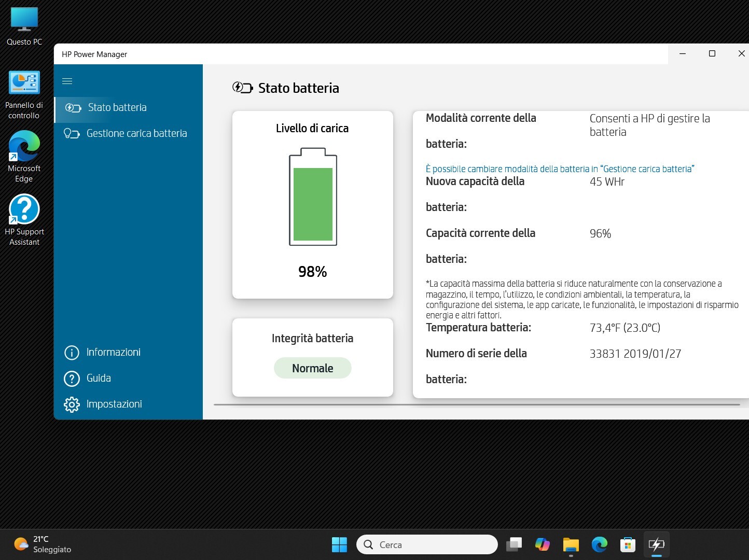Viewport: 749px width, 560px height.
Task: Open Microsoft Store from taskbar
Action: (628, 544)
